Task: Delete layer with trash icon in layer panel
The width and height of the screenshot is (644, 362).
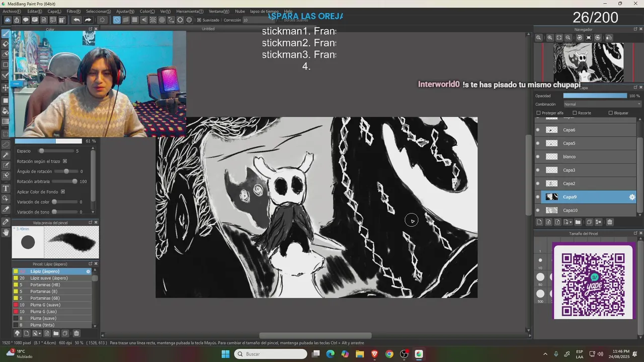Action: click(x=610, y=222)
